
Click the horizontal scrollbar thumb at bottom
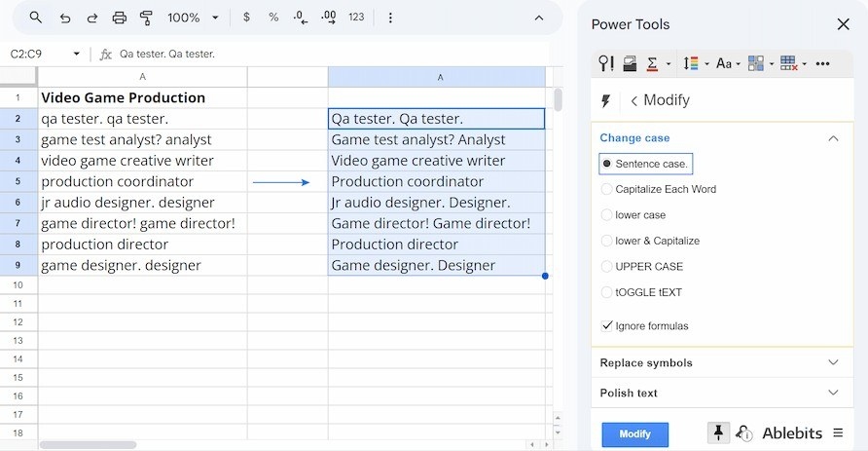coord(88,445)
